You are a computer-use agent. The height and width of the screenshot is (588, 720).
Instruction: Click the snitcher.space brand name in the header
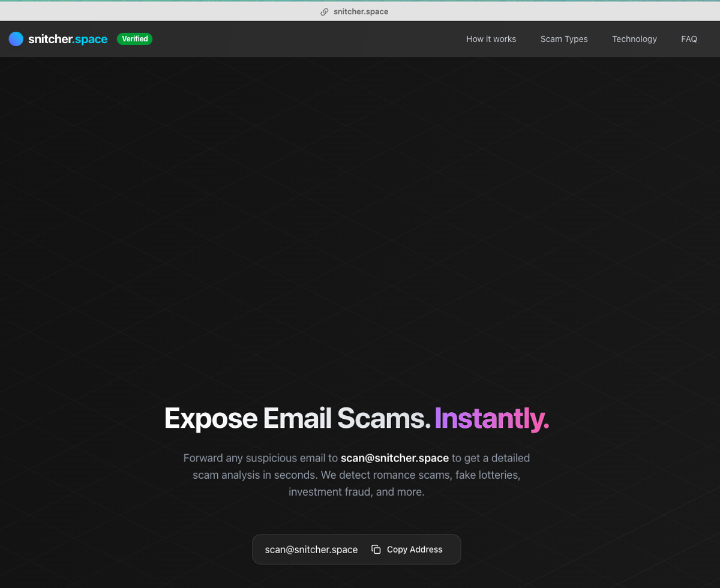68,39
